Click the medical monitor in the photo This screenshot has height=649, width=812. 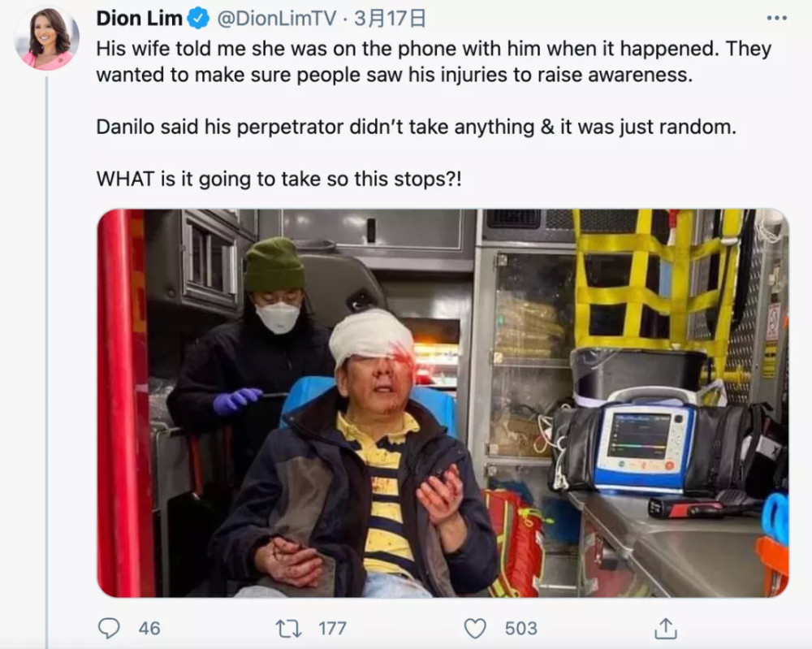coord(646,444)
